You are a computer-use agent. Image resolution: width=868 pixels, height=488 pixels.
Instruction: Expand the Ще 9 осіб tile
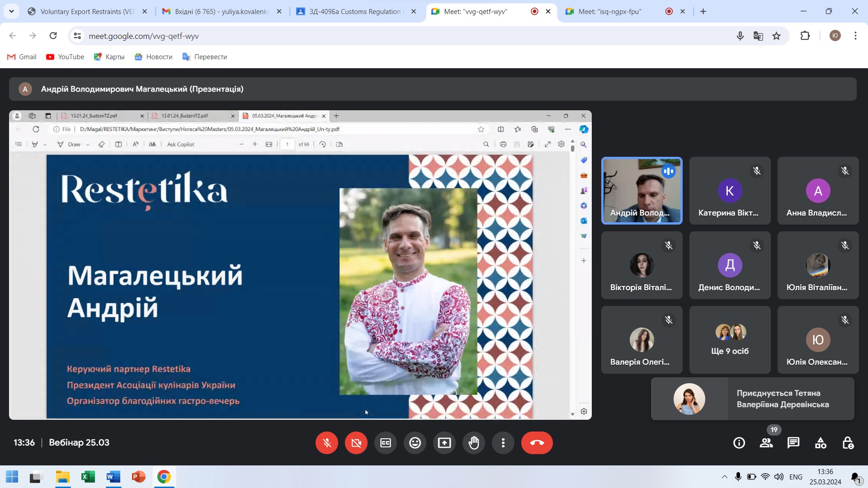click(x=730, y=340)
